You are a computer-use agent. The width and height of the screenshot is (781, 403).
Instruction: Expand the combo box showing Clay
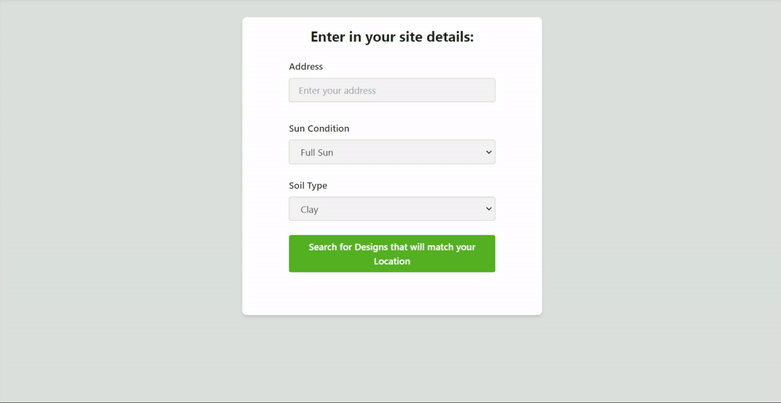coord(391,209)
